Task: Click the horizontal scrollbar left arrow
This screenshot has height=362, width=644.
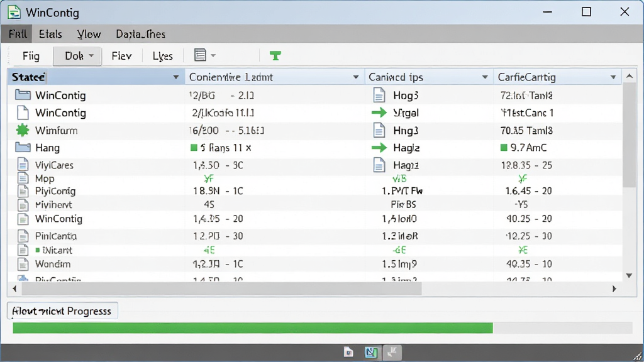Action: pos(15,288)
